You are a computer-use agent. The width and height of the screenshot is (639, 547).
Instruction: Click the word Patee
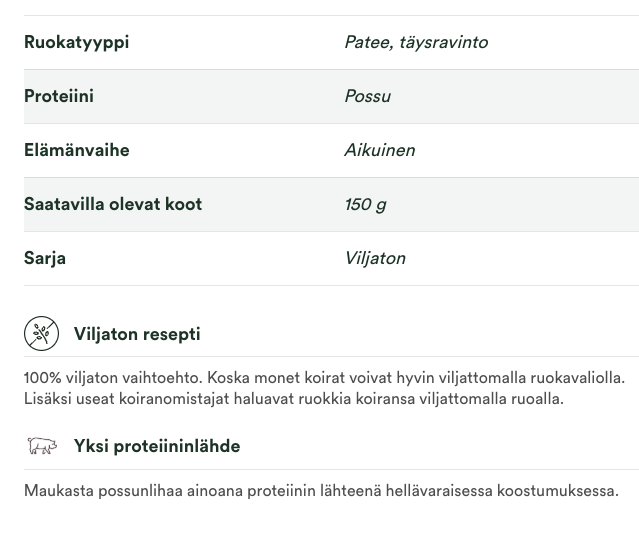pos(366,43)
